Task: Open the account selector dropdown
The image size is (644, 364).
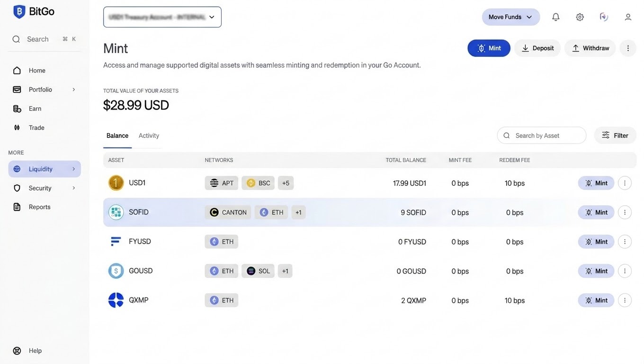Action: tap(162, 17)
